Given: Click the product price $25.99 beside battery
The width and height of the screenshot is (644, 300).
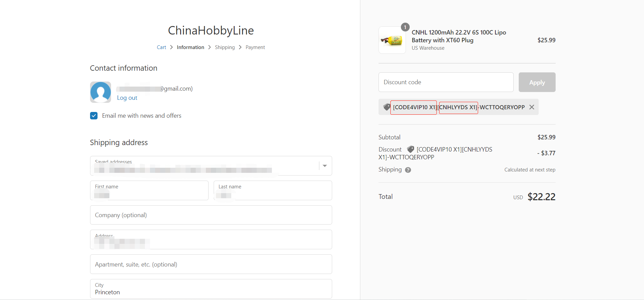Looking at the screenshot, I should pyautogui.click(x=546, y=40).
